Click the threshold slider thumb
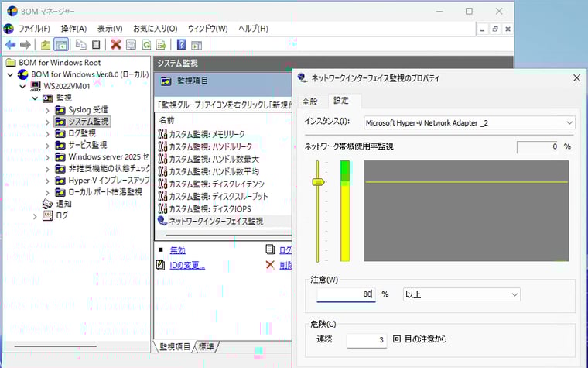This screenshot has height=368, width=588. (x=318, y=182)
